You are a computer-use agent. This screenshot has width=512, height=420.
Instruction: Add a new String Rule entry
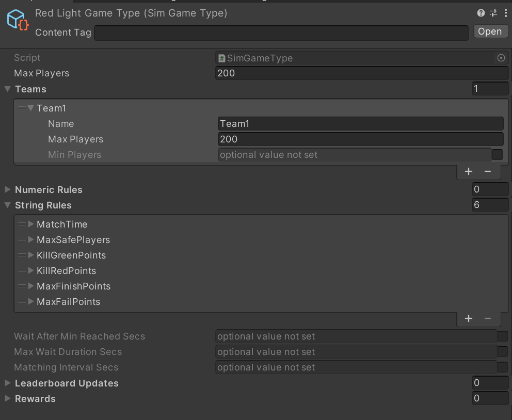click(x=469, y=318)
